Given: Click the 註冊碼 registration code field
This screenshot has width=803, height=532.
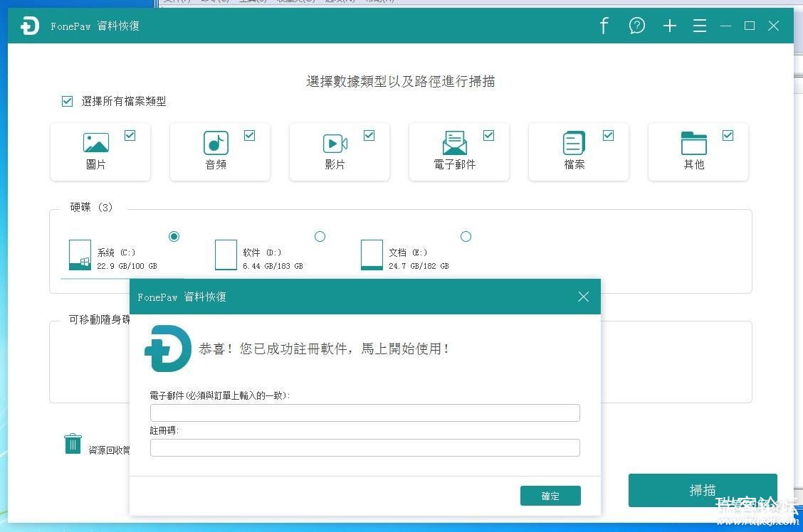Looking at the screenshot, I should click(x=365, y=447).
